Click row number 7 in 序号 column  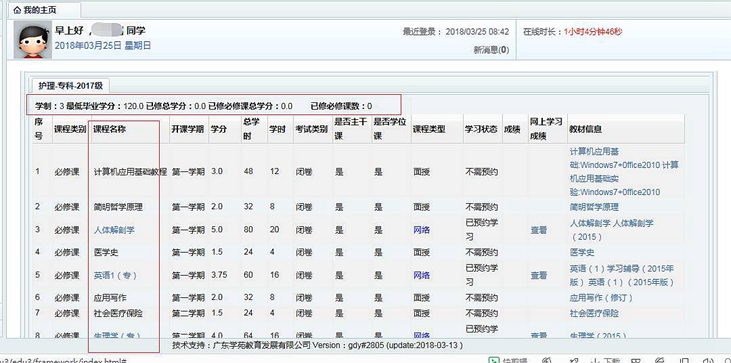tap(37, 313)
